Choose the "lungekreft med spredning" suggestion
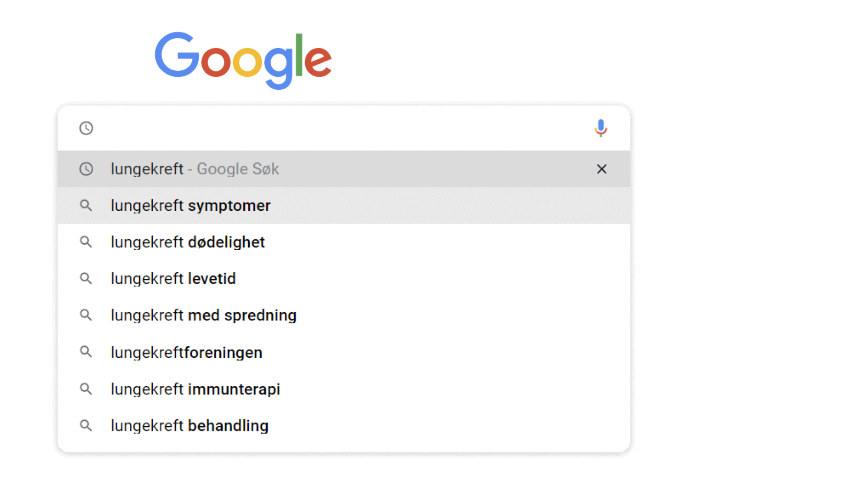Viewport: 868px width, 490px height. [204, 315]
